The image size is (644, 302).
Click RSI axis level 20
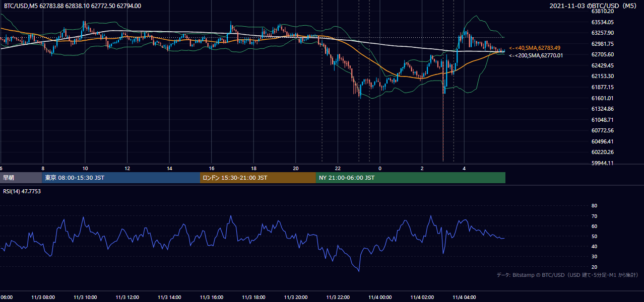coord(594,267)
